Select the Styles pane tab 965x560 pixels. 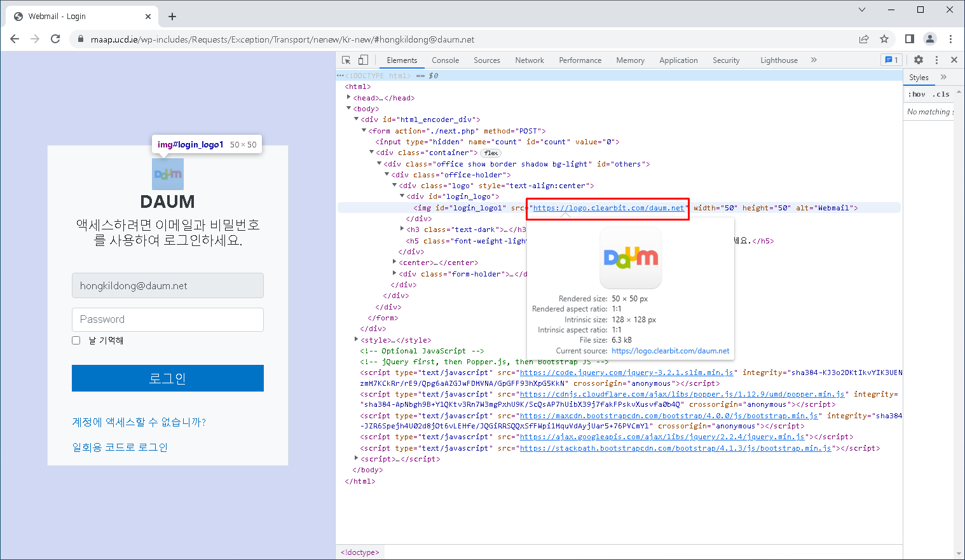[x=919, y=78]
